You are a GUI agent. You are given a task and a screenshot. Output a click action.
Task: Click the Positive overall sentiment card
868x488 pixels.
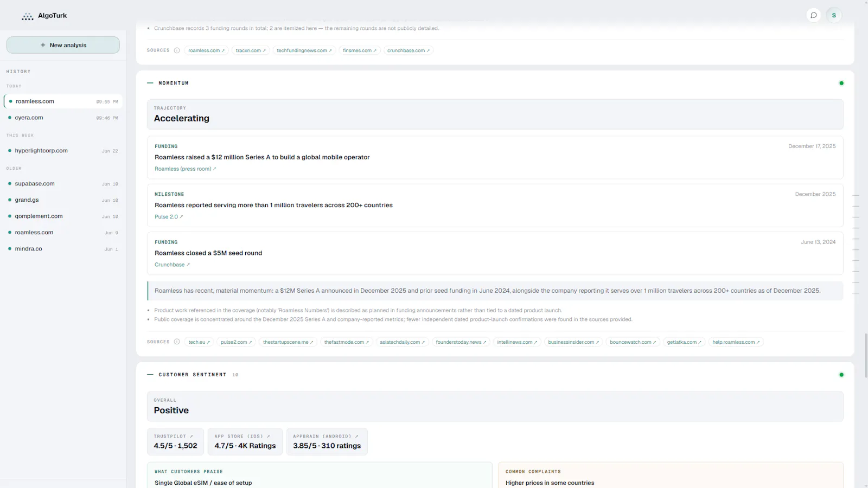coord(495,406)
